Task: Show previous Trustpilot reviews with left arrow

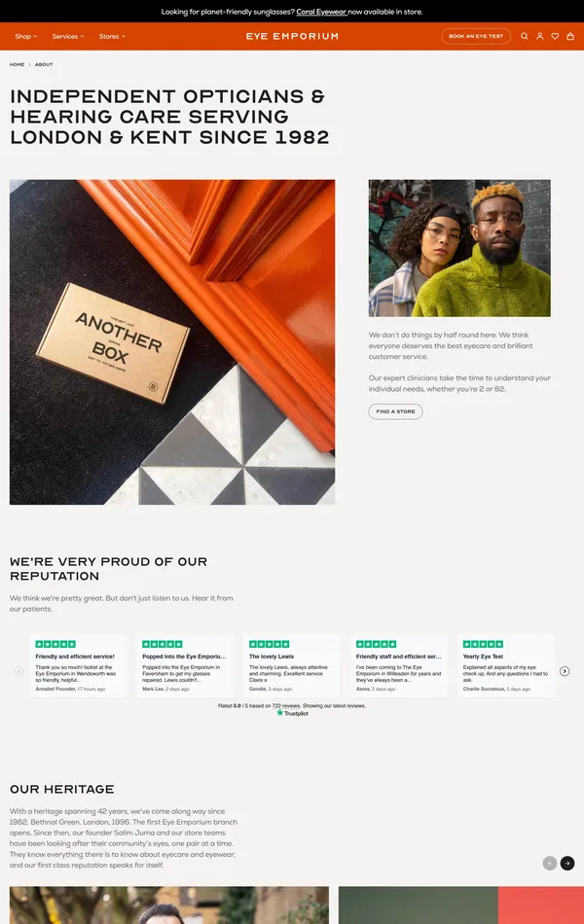Action: (18, 671)
